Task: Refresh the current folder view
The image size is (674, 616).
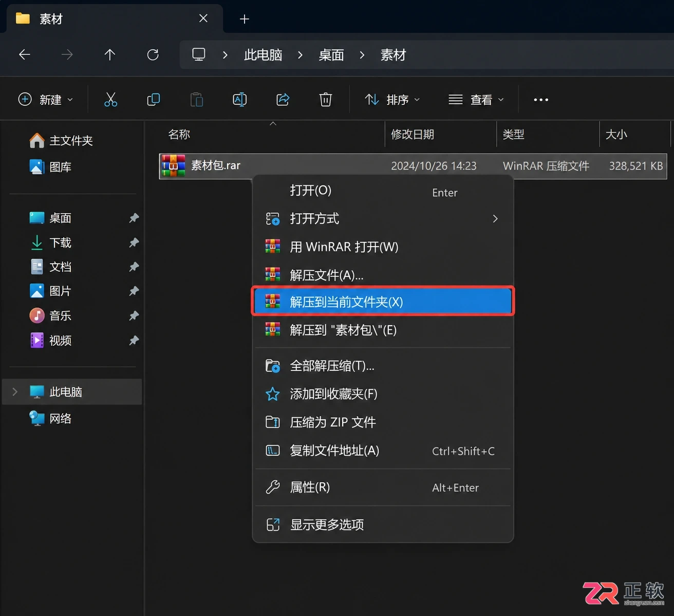Action: click(x=153, y=54)
